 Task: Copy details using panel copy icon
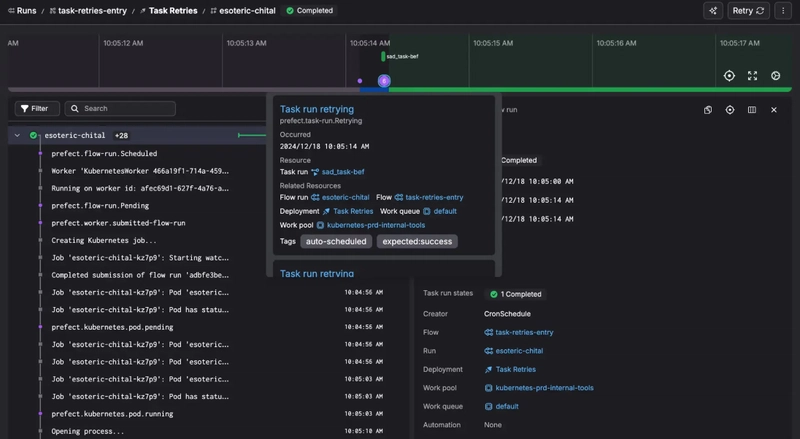click(x=708, y=110)
